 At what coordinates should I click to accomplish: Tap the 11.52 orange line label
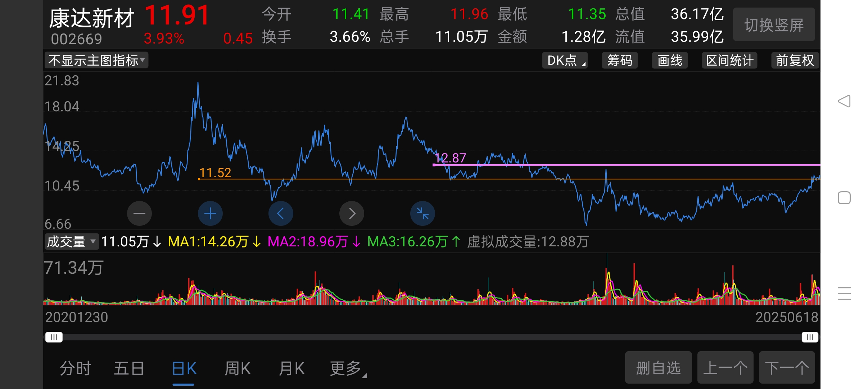click(x=215, y=173)
